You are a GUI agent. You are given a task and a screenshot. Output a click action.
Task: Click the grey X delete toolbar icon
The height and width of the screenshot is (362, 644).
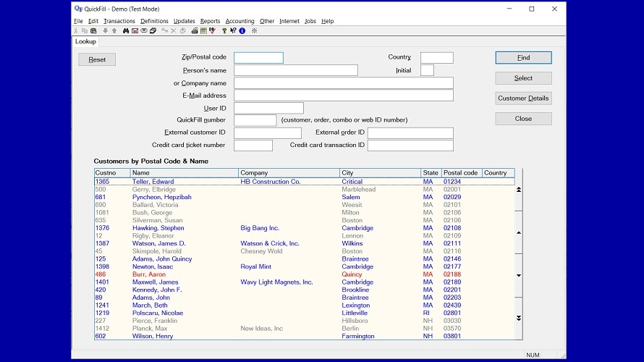click(174, 31)
